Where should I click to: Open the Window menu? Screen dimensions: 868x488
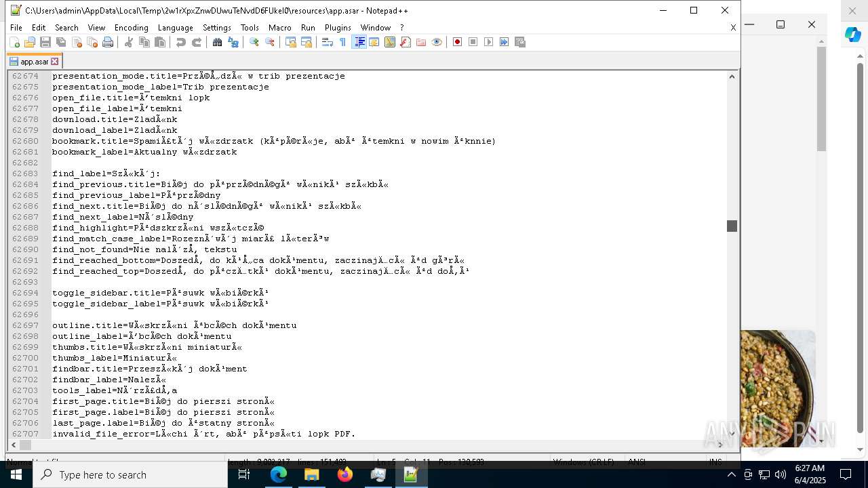376,28
